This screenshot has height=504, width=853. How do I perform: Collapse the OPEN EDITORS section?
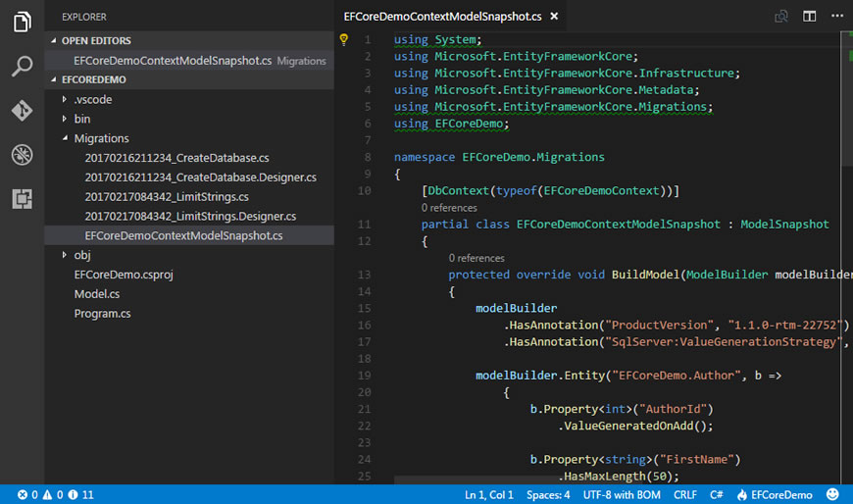point(95,41)
